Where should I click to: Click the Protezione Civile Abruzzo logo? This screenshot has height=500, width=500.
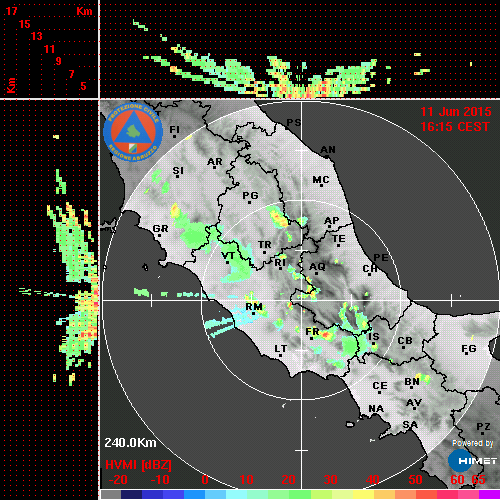133,133
